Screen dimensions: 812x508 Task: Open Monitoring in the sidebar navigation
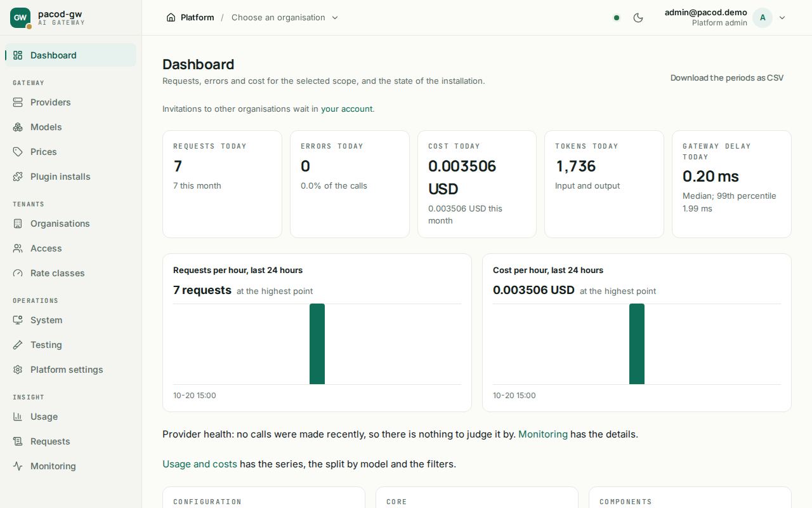(x=71, y=466)
